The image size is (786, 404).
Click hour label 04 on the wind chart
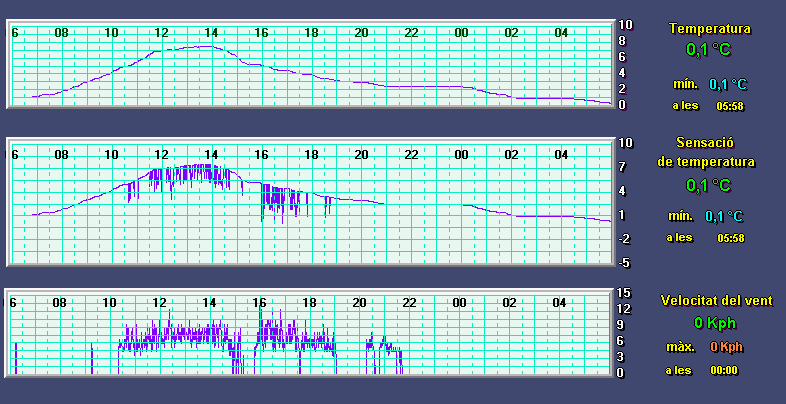point(559,303)
